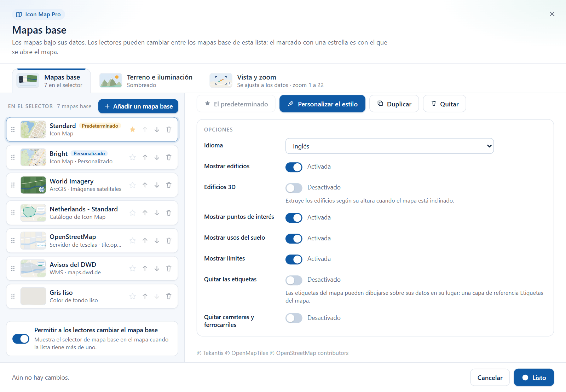Toggle Mostrar edificios switch

pyautogui.click(x=294, y=167)
